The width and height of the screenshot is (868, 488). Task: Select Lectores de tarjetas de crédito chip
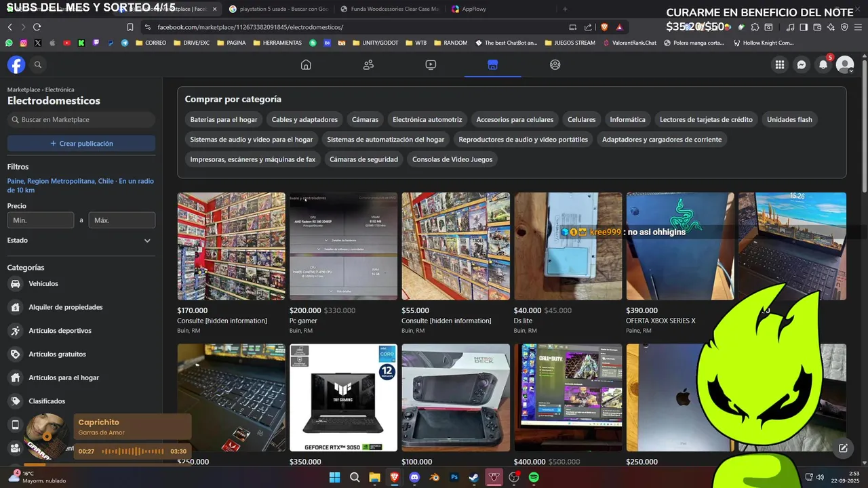[x=706, y=119]
